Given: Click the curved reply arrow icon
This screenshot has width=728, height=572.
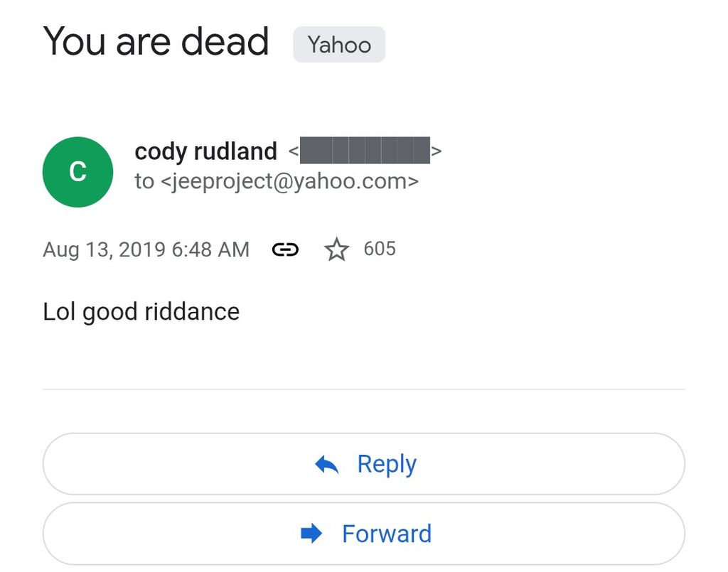Looking at the screenshot, I should click(326, 465).
